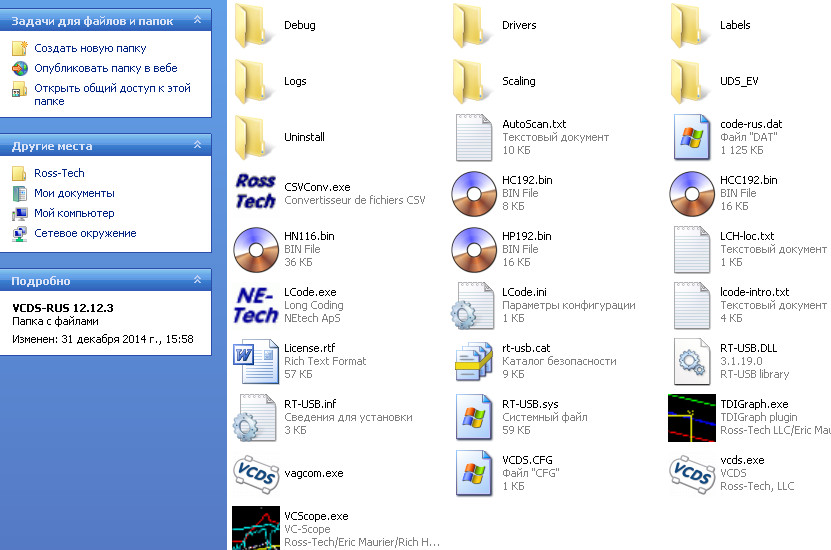Image resolution: width=831 pixels, height=550 pixels.
Task: Open the Debug folder icon
Action: point(254,25)
